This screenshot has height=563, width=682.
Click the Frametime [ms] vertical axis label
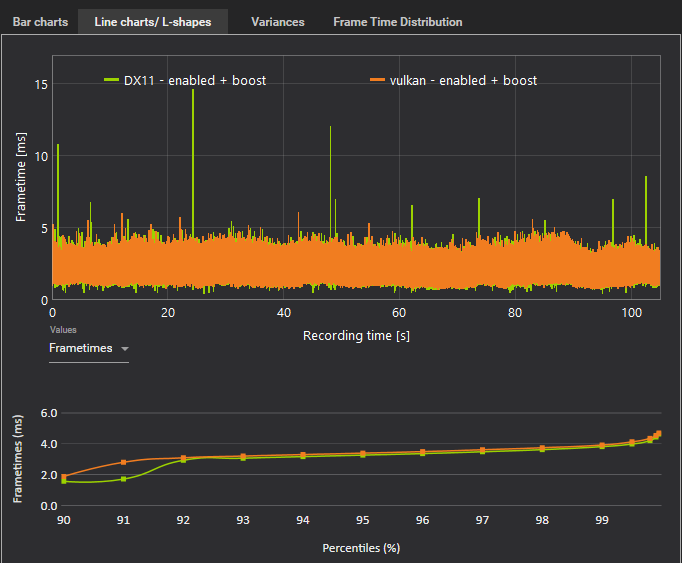coord(20,177)
